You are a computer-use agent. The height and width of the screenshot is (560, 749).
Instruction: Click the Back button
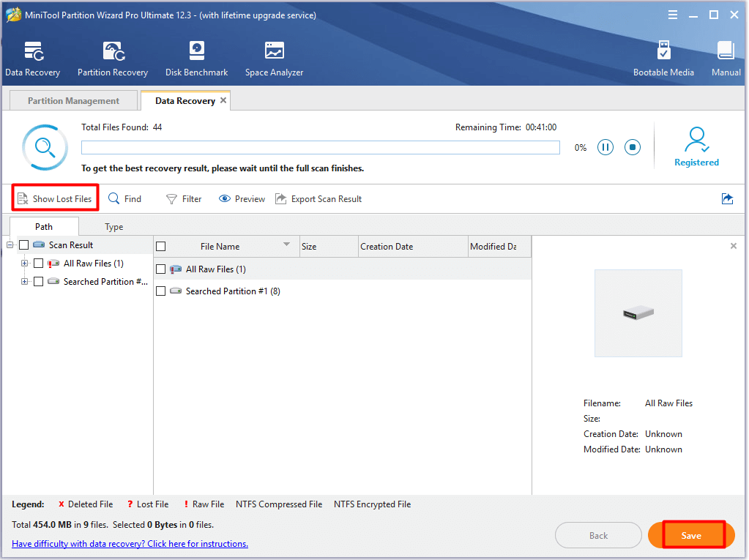click(x=598, y=535)
